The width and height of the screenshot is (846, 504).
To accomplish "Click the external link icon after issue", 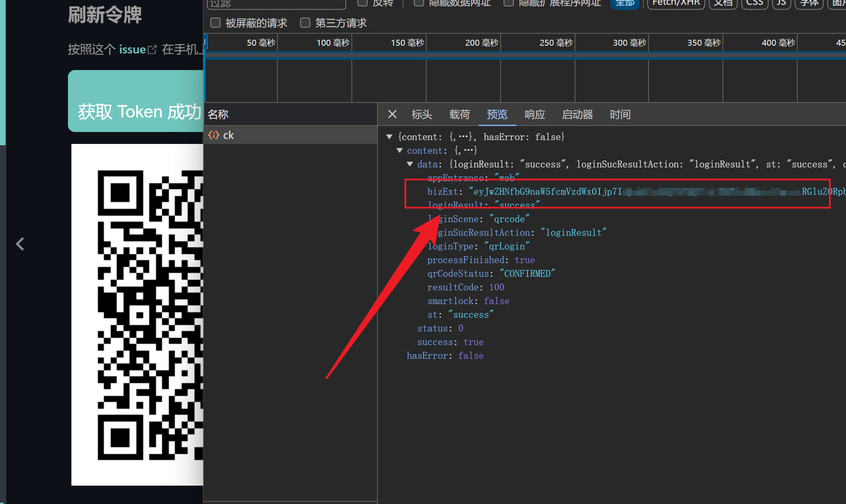I will click(x=152, y=50).
